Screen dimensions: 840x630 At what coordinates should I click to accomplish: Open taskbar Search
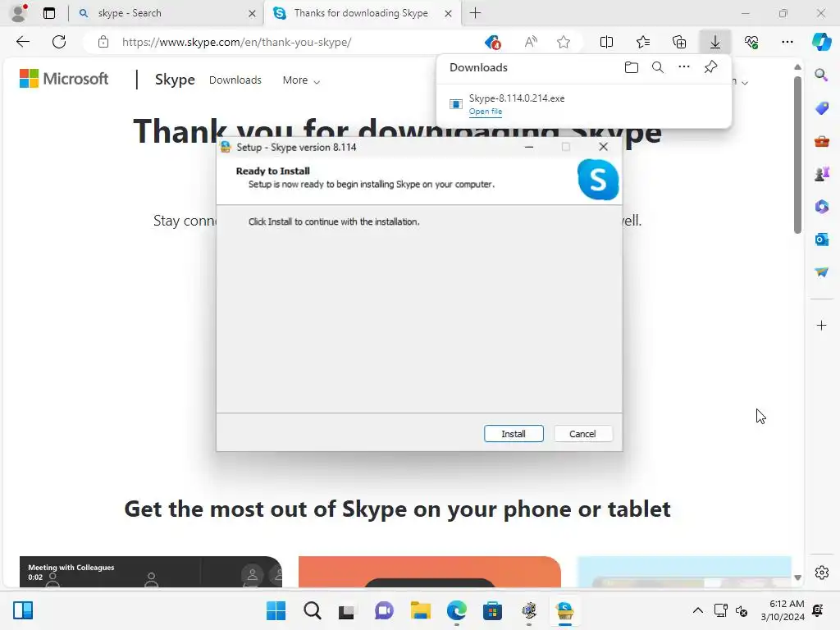coord(312,610)
